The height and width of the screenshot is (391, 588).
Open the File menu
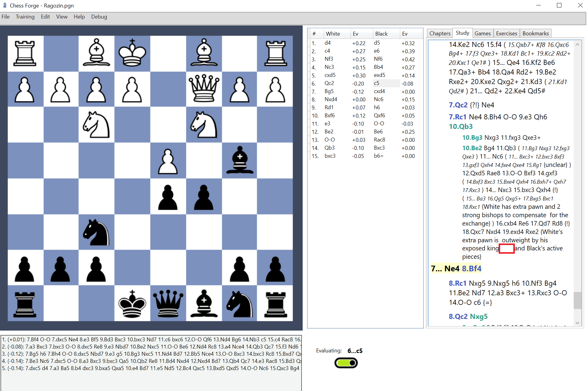[x=5, y=17]
